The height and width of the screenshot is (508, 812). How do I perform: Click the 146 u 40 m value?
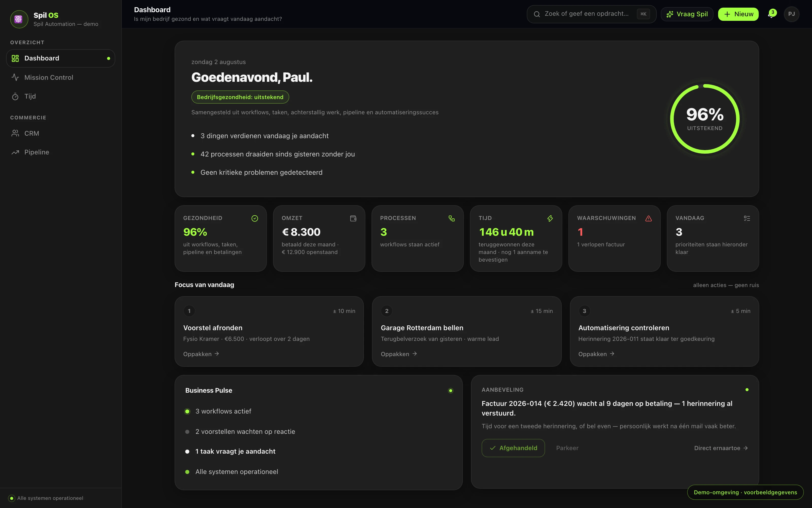click(x=506, y=232)
